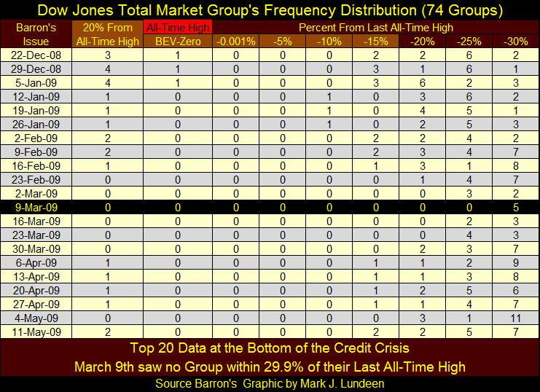Click the -15% column header
Image resolution: width=540 pixels, height=392 pixels.
click(x=375, y=42)
